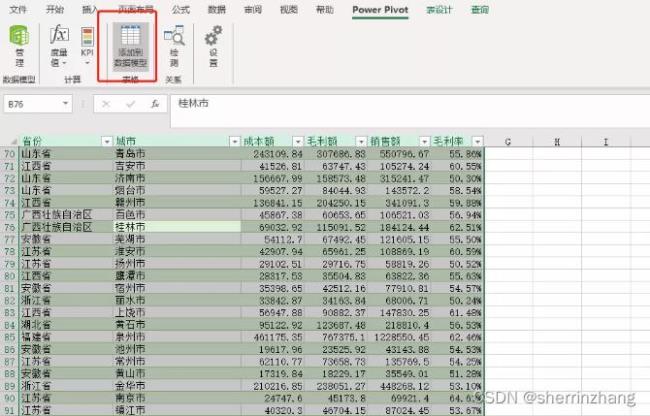Open the 成本额 column filter dropdown

298,142
